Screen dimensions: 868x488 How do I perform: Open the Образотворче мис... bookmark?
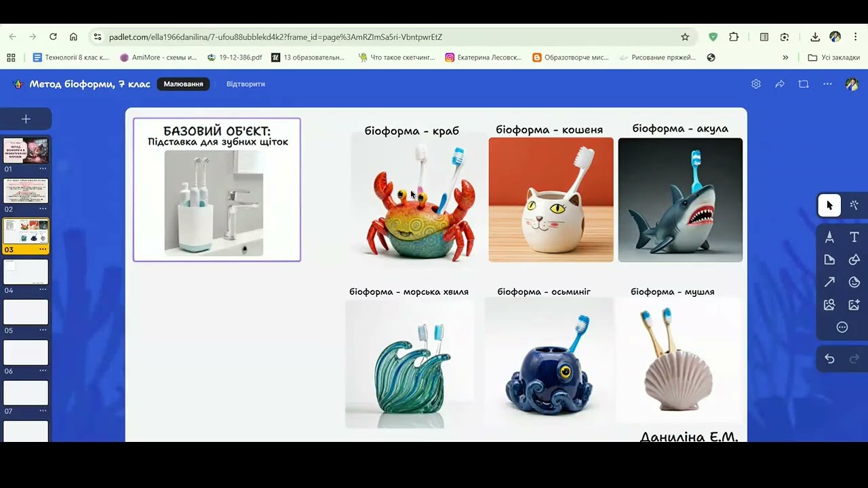pos(571,58)
